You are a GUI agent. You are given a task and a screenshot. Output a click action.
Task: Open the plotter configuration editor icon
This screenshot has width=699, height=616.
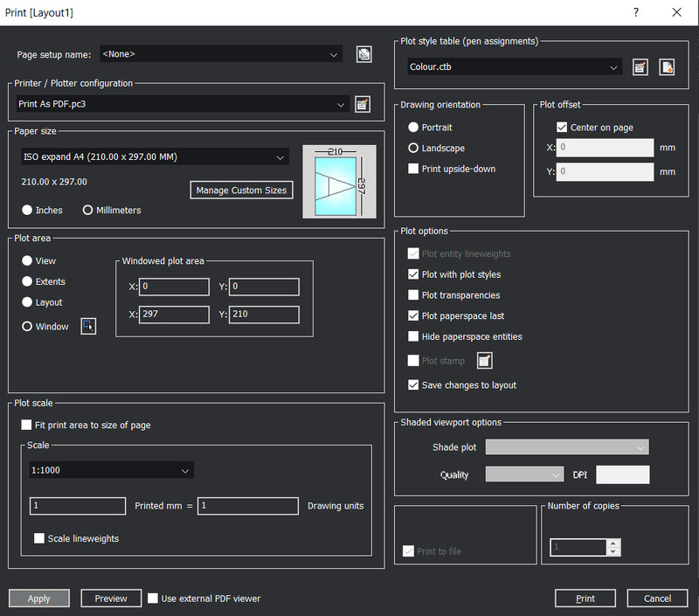tap(363, 105)
